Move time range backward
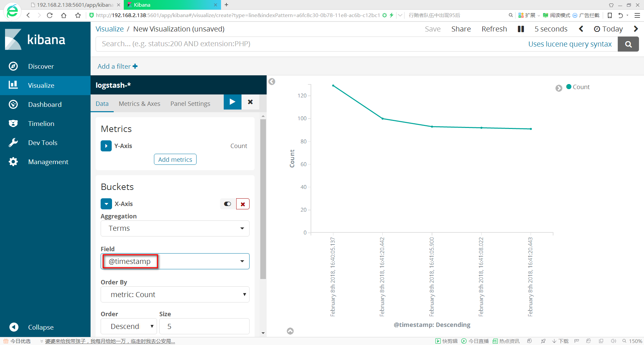The height and width of the screenshot is (345, 644). point(581,29)
